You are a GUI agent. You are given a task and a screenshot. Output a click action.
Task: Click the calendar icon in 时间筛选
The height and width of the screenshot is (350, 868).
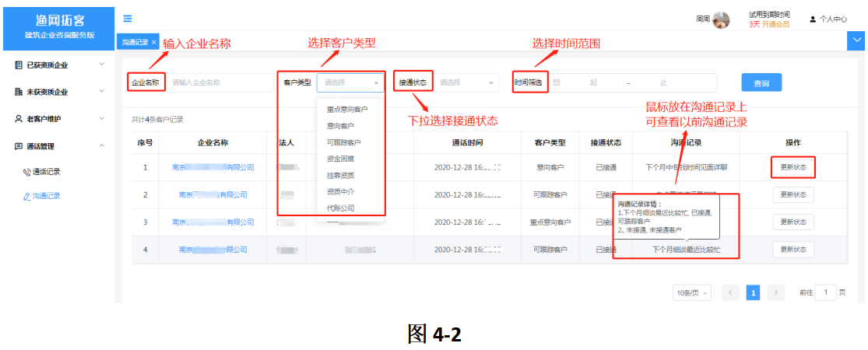coord(557,82)
